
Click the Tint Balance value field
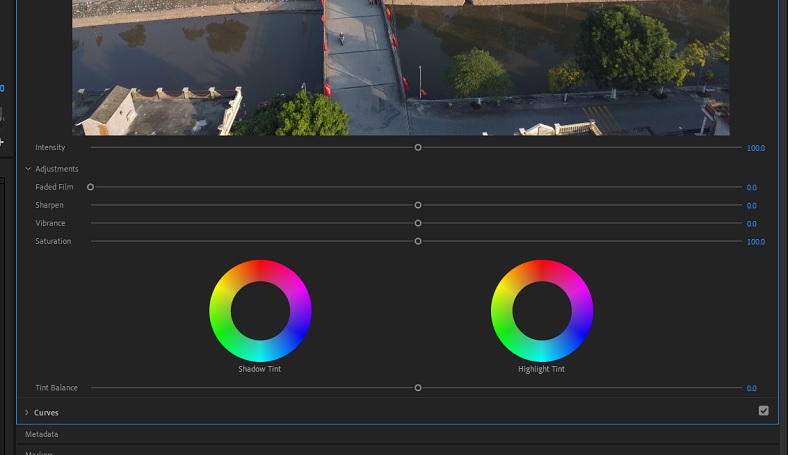pyautogui.click(x=751, y=388)
